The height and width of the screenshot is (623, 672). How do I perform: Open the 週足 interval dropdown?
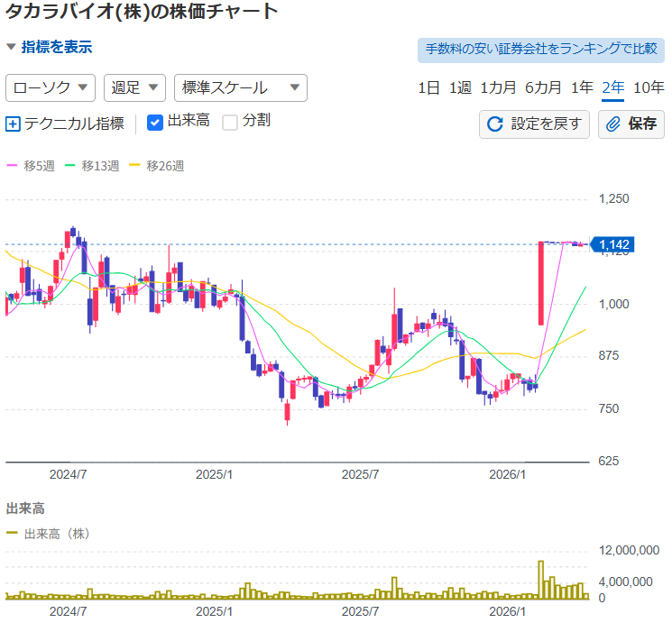[134, 87]
